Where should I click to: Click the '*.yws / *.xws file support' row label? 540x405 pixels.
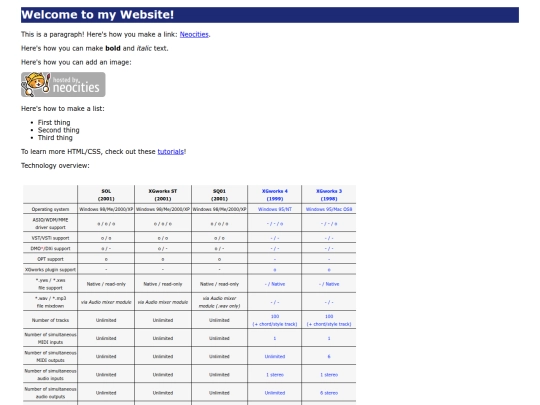[x=50, y=284]
